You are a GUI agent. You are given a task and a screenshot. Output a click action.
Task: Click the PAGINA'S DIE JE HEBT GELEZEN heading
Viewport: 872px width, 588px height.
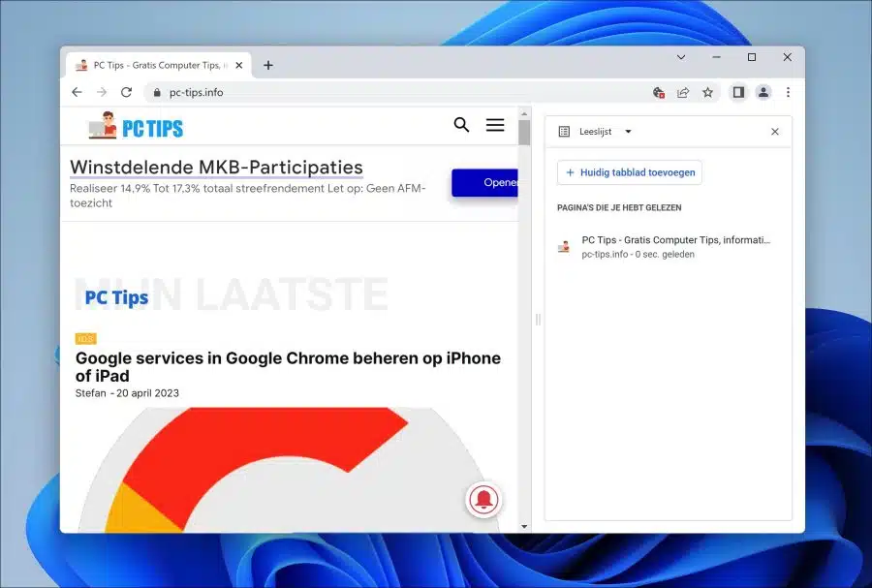click(x=619, y=207)
